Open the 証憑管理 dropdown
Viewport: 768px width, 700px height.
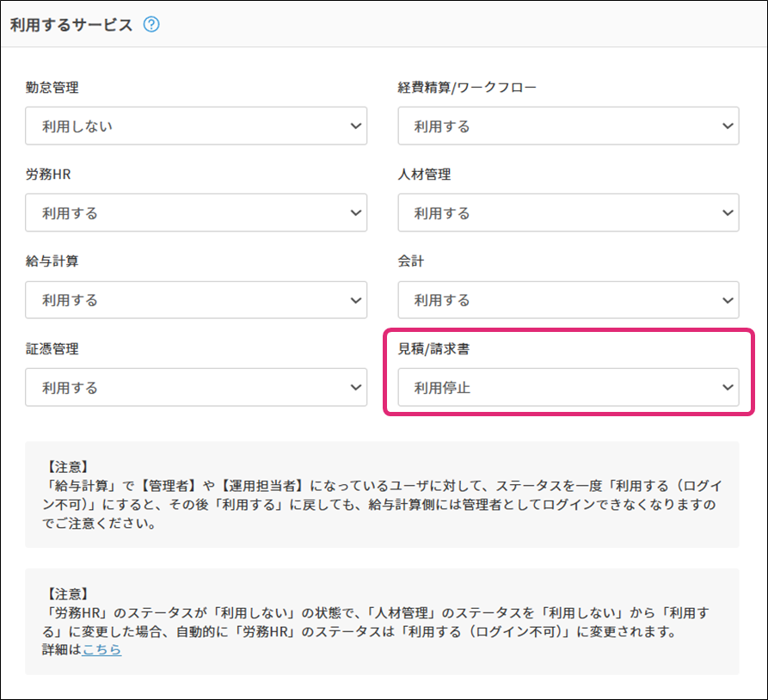[x=196, y=388]
